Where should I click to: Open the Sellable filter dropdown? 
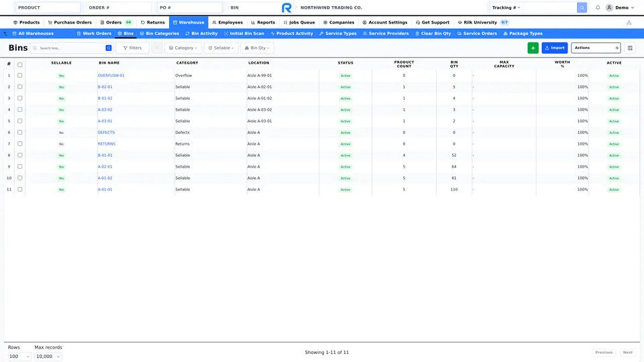click(x=221, y=48)
